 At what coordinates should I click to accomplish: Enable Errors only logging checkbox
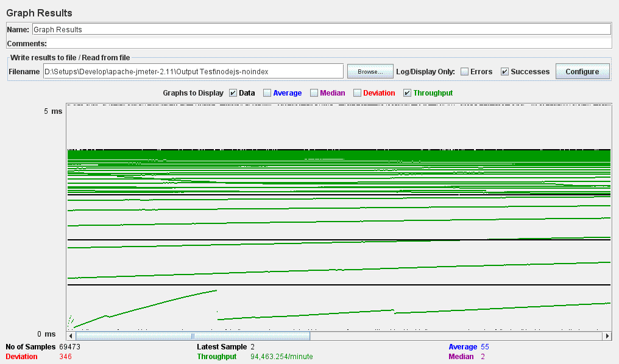pyautogui.click(x=465, y=71)
